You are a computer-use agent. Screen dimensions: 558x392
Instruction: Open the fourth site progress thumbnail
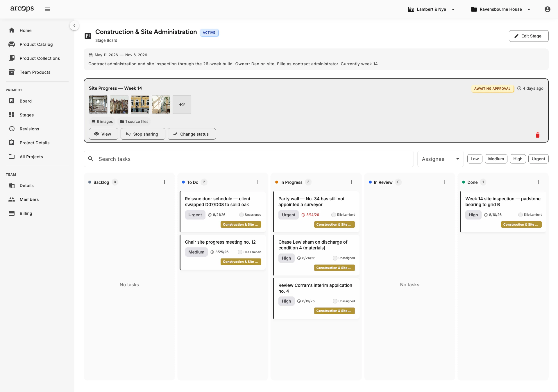(x=161, y=105)
